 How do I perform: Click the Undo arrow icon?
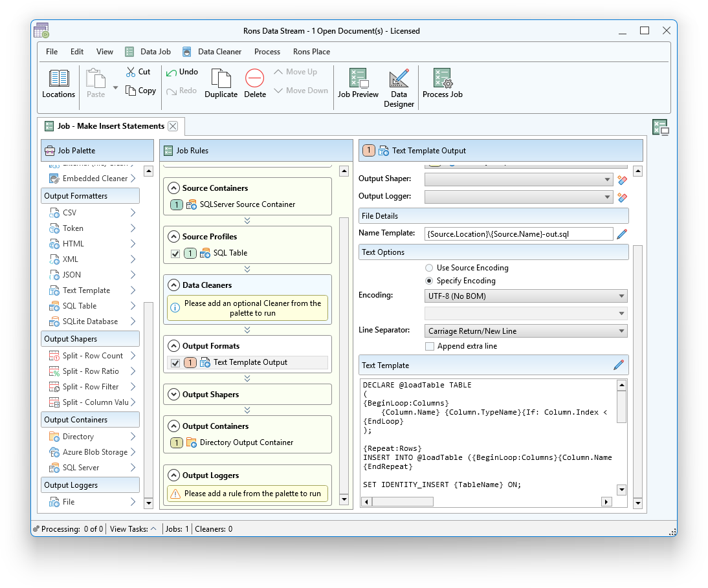(x=171, y=72)
